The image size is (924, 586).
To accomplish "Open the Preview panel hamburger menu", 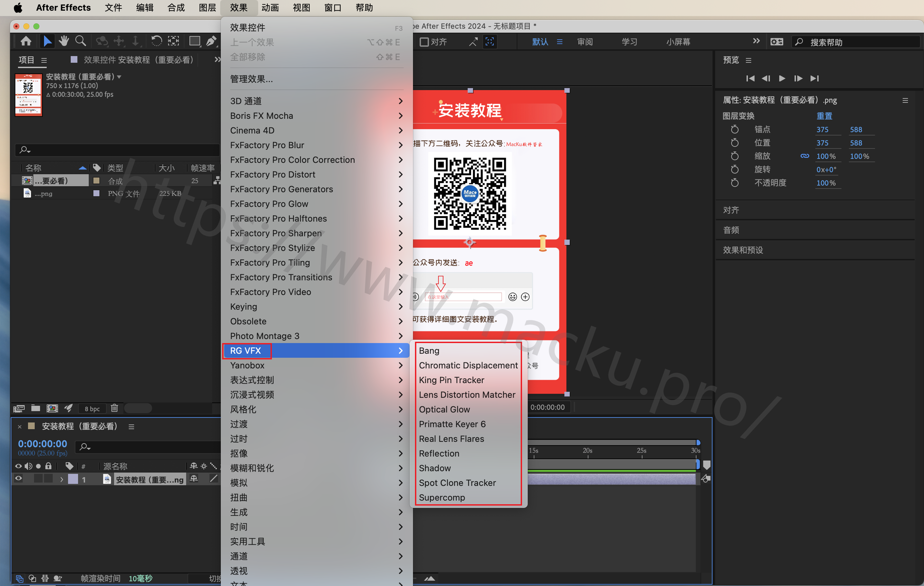I will 748,60.
